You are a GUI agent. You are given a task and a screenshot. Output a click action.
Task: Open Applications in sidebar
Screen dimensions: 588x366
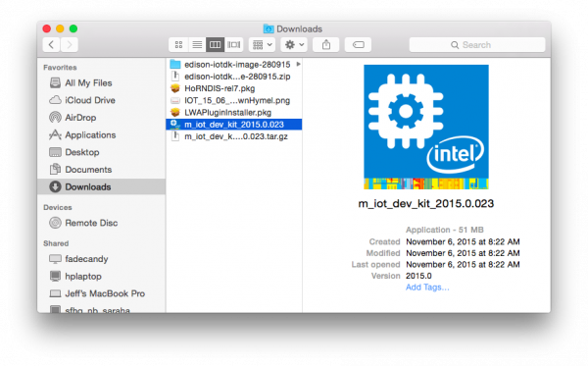[x=101, y=134]
